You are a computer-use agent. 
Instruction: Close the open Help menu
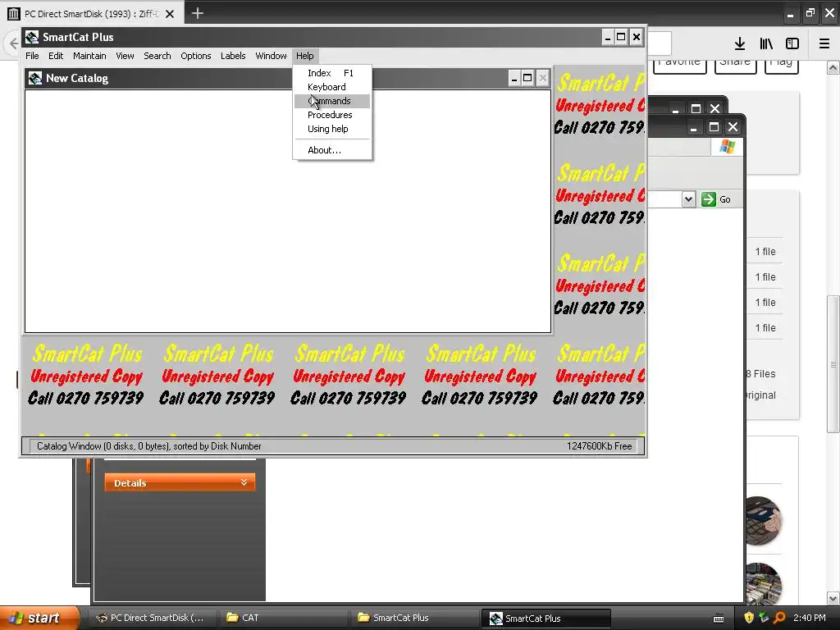[305, 56]
